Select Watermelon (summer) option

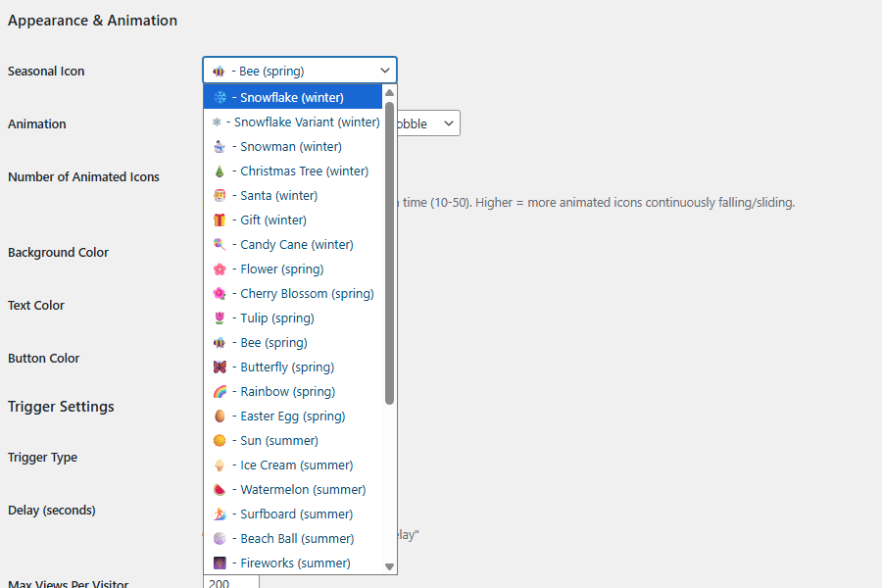tap(292, 490)
